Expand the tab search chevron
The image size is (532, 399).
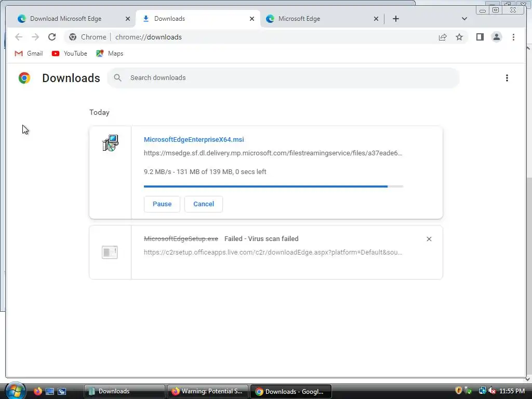click(464, 19)
